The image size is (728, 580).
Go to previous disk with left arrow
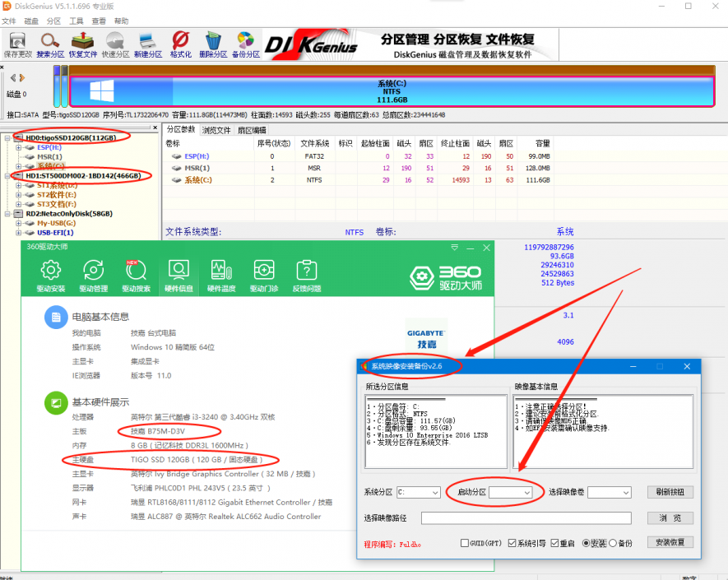coord(13,77)
